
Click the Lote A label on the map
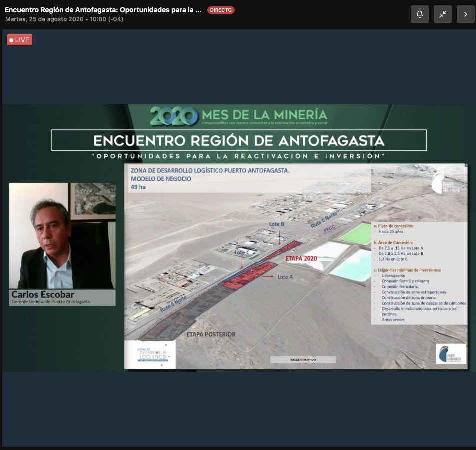click(x=283, y=277)
